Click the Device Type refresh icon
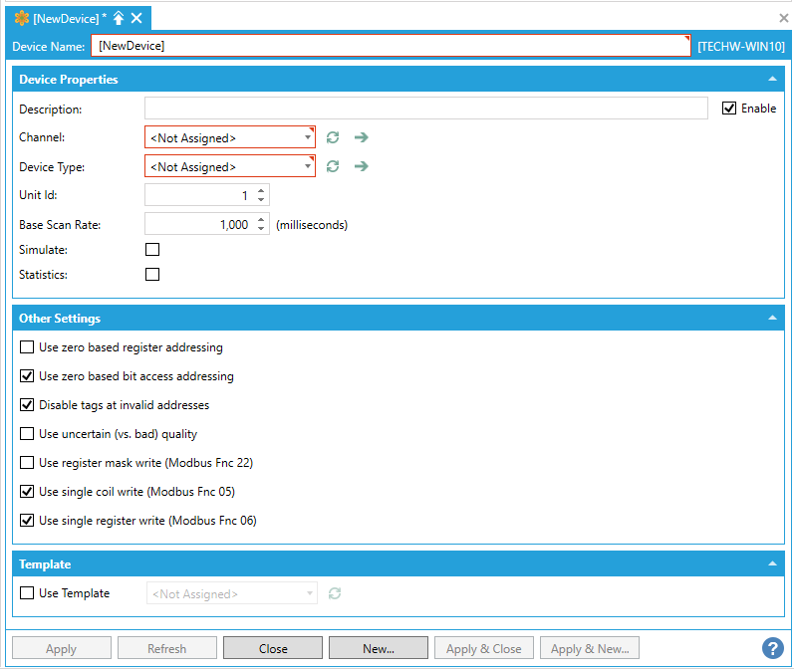The width and height of the screenshot is (797, 672). tap(333, 166)
